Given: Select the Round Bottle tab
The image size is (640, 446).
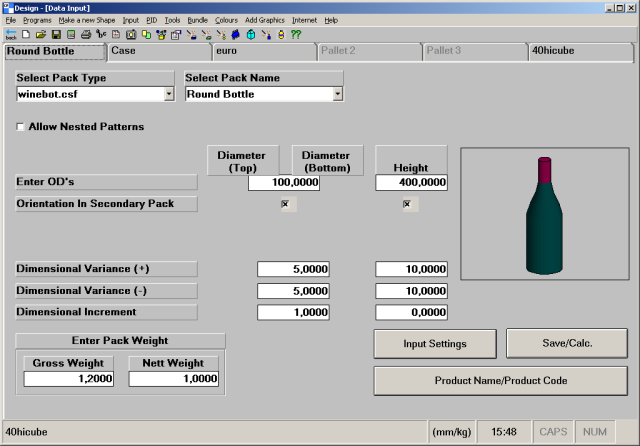Looking at the screenshot, I should [x=55, y=51].
